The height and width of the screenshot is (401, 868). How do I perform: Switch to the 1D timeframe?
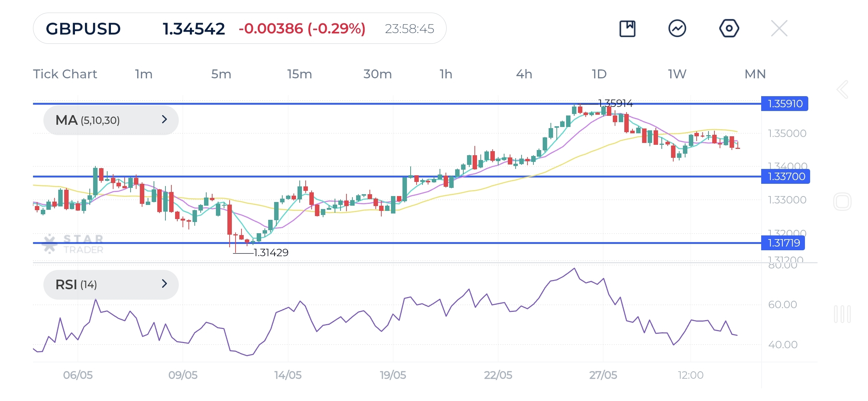pos(599,74)
